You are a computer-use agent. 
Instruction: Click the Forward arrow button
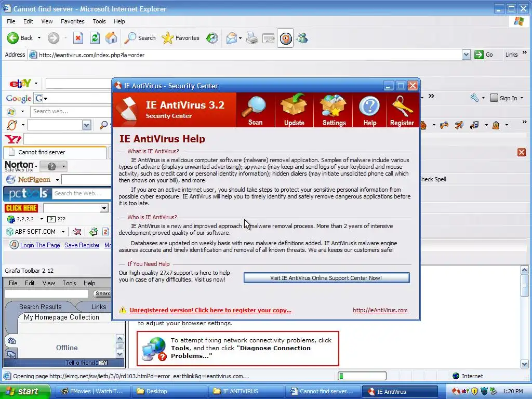(x=54, y=38)
